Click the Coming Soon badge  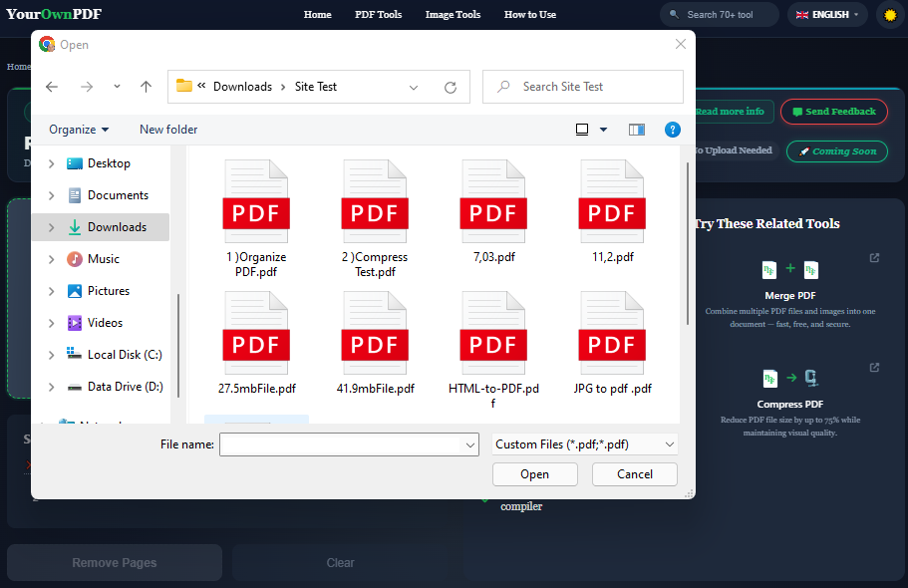pos(837,151)
